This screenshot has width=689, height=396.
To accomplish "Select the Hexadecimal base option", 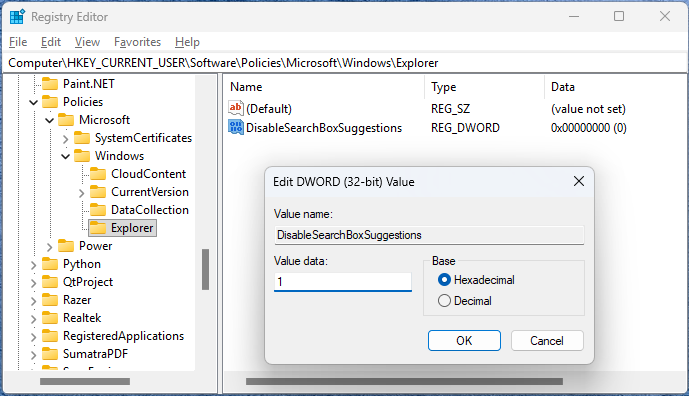I will 476,280.
